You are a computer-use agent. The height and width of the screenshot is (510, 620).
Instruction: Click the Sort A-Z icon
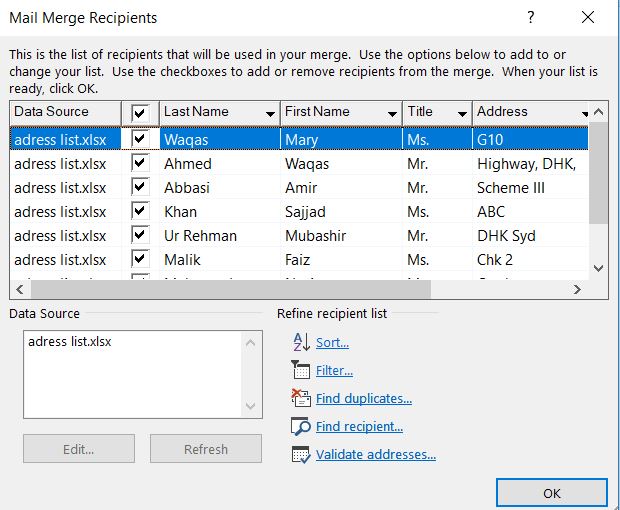[301, 343]
